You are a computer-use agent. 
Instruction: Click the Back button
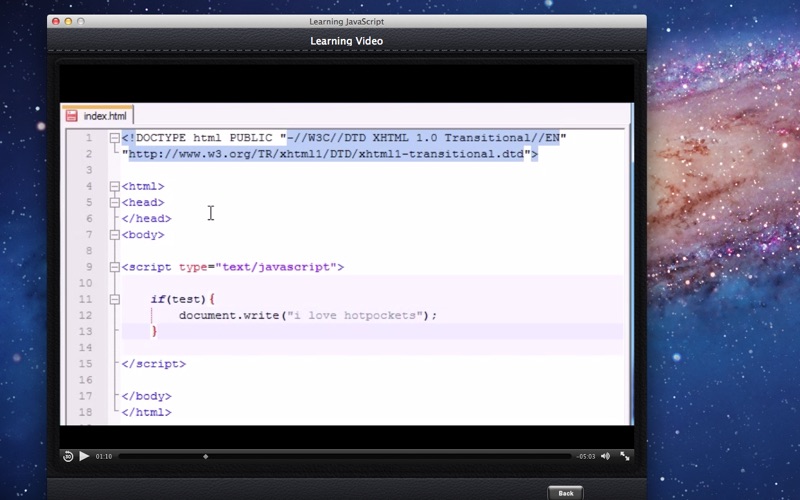point(565,492)
